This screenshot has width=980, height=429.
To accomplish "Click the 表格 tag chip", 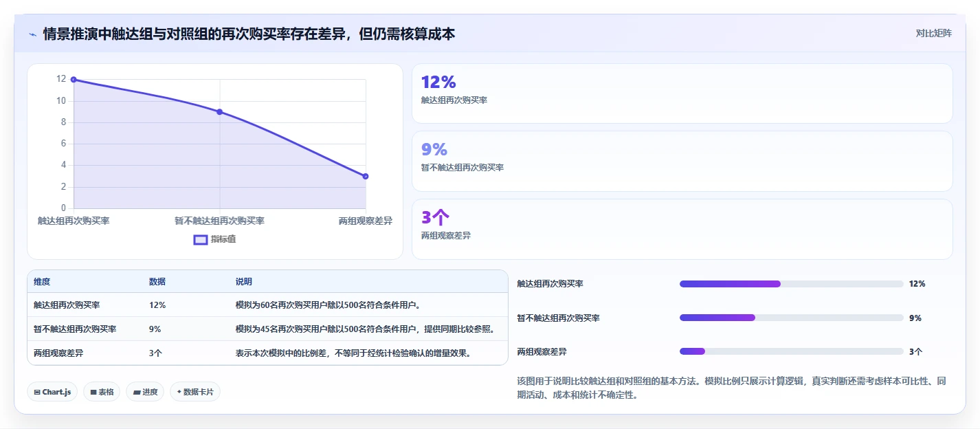I will coord(102,392).
